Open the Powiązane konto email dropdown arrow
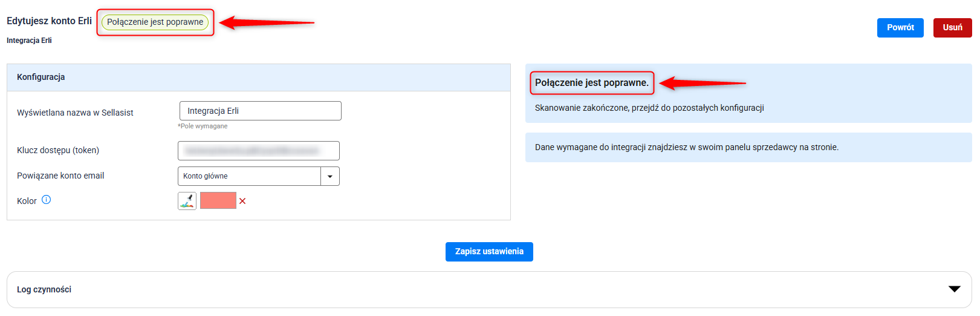Image resolution: width=980 pixels, height=316 pixels. 330,176
